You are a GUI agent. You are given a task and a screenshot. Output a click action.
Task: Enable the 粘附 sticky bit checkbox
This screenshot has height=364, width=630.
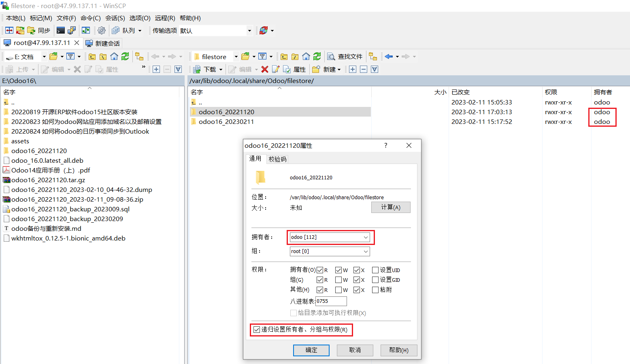click(375, 290)
